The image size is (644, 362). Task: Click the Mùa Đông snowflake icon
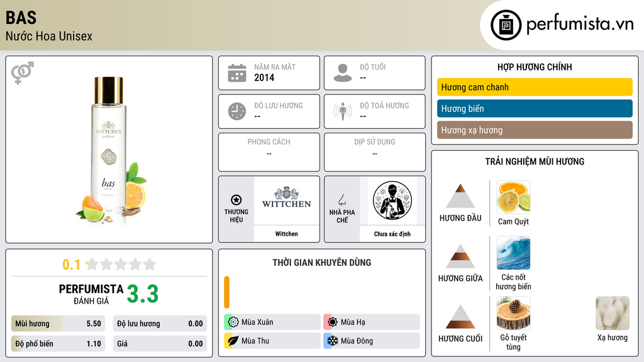pos(333,341)
